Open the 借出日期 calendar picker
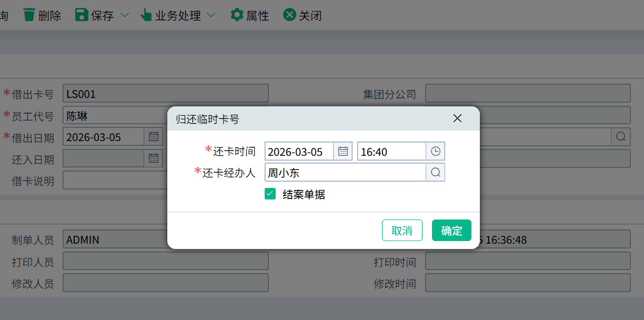 click(154, 137)
